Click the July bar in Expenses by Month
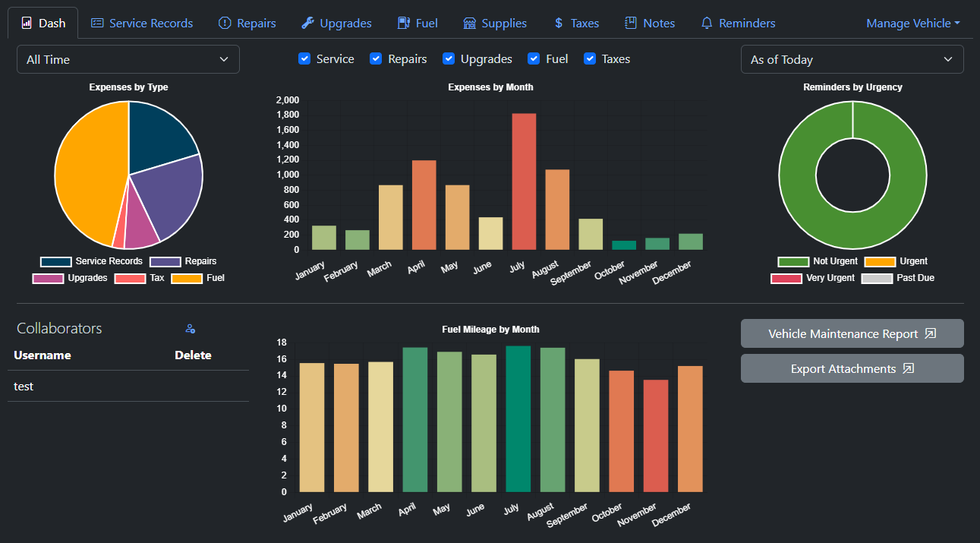 (x=524, y=181)
